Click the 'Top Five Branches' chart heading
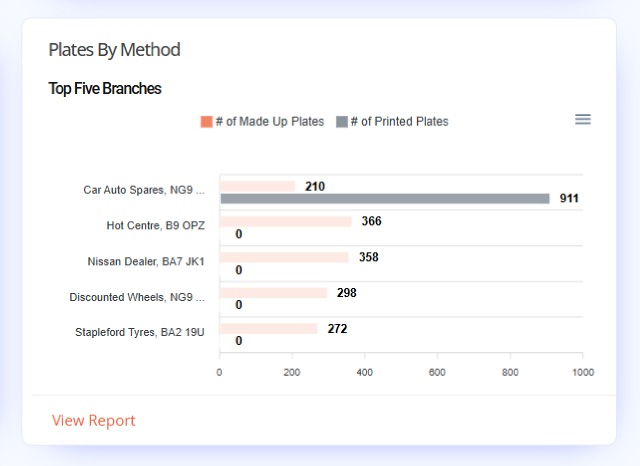The height and width of the screenshot is (466, 640). [105, 89]
